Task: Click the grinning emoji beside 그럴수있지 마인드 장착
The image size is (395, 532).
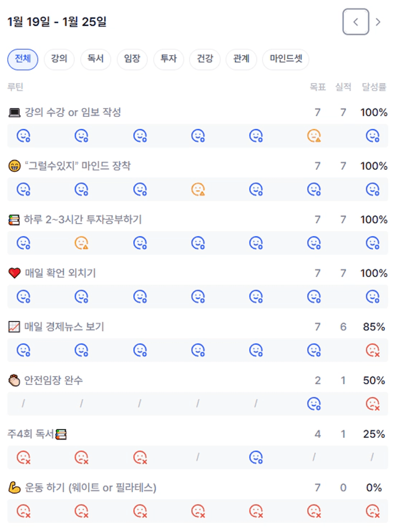Action: pyautogui.click(x=15, y=166)
